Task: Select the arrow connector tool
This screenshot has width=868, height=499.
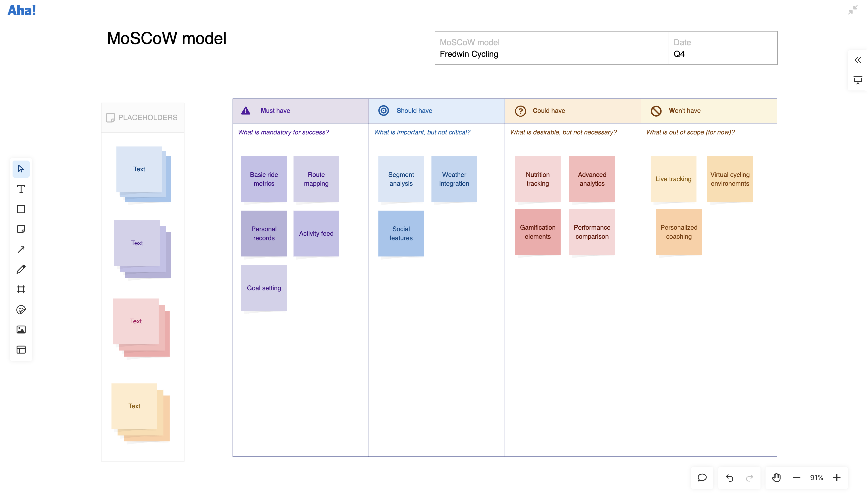Action: [x=21, y=249]
